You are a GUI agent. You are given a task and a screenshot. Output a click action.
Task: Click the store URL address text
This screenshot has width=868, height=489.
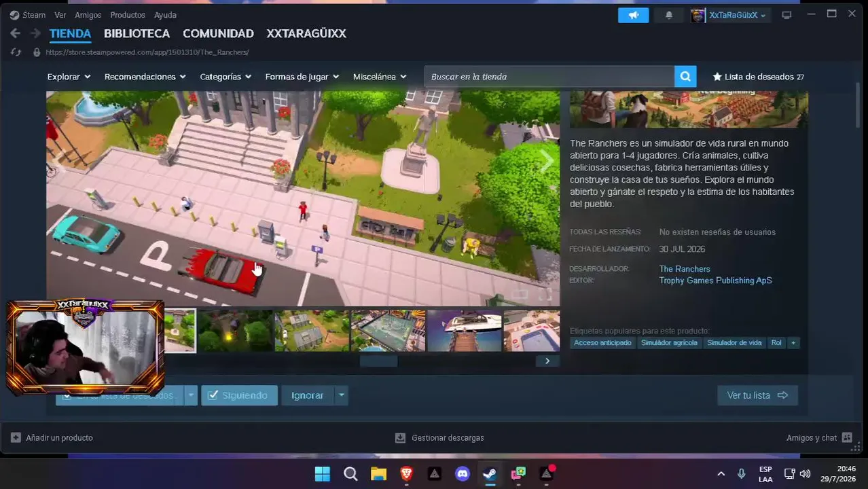(147, 52)
